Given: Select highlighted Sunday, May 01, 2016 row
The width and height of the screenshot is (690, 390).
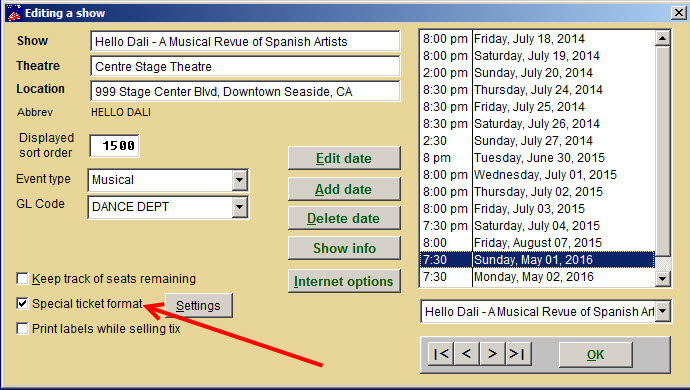Looking at the screenshot, I should coord(537,260).
